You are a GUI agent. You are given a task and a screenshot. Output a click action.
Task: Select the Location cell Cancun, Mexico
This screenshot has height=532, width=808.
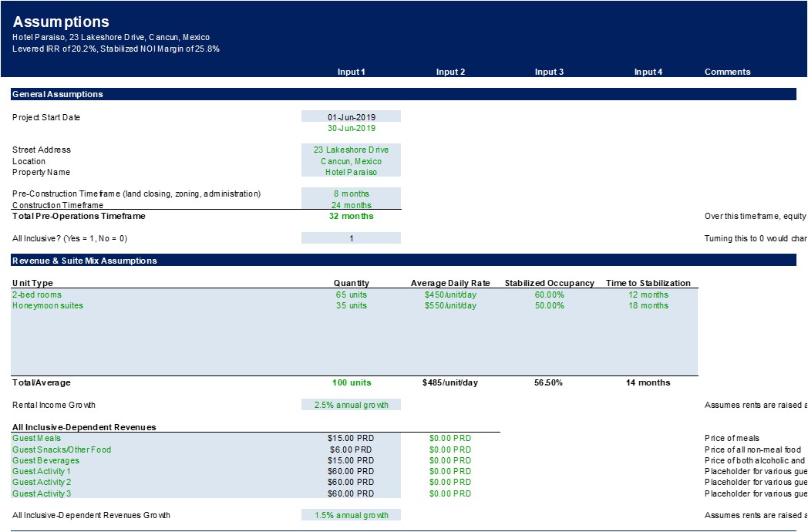pyautogui.click(x=351, y=161)
